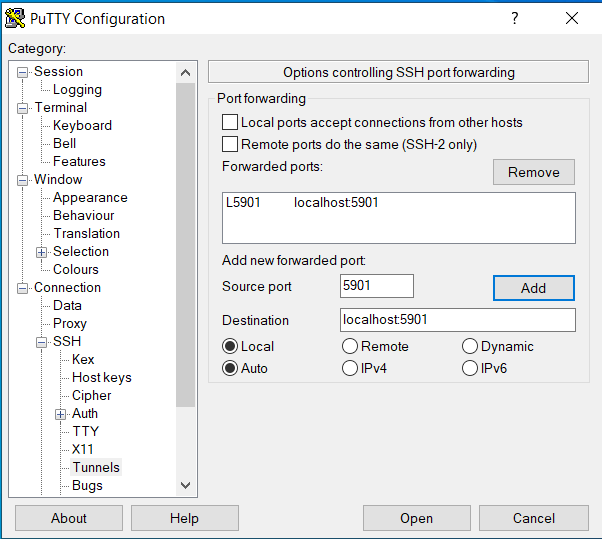This screenshot has height=539, width=602.
Task: Enable local ports accept connections from other hosts
Action: tap(229, 122)
